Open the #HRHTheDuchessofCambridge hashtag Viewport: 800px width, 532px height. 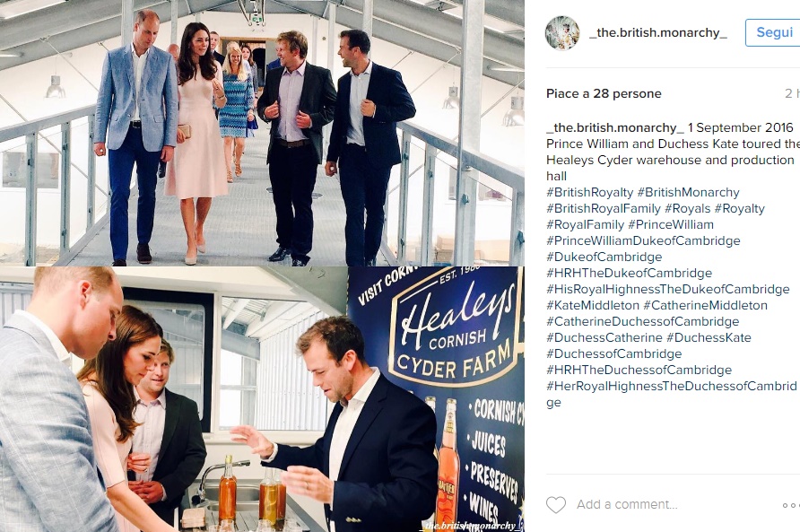[639, 370]
